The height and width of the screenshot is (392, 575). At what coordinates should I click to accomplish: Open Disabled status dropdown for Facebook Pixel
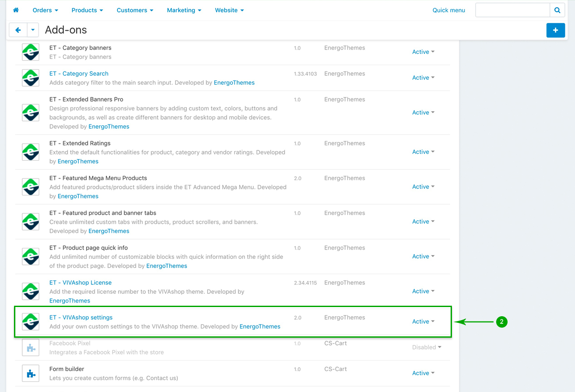(x=427, y=347)
